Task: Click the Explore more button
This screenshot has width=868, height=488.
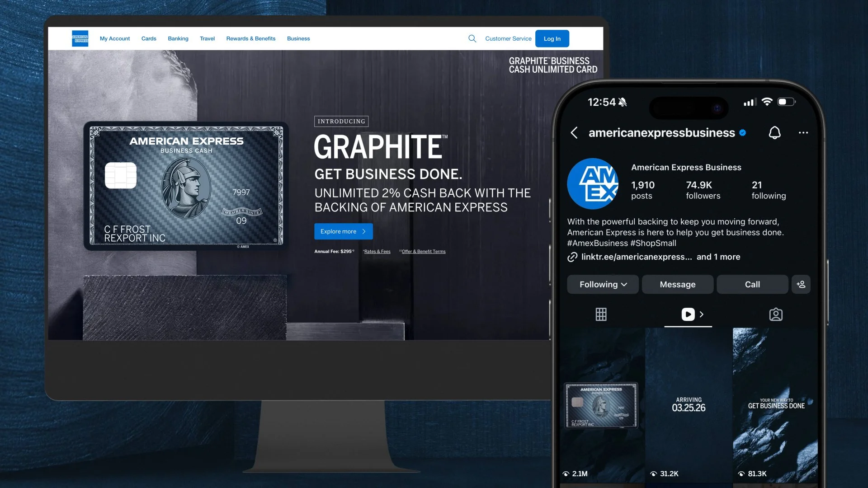Action: pos(344,231)
